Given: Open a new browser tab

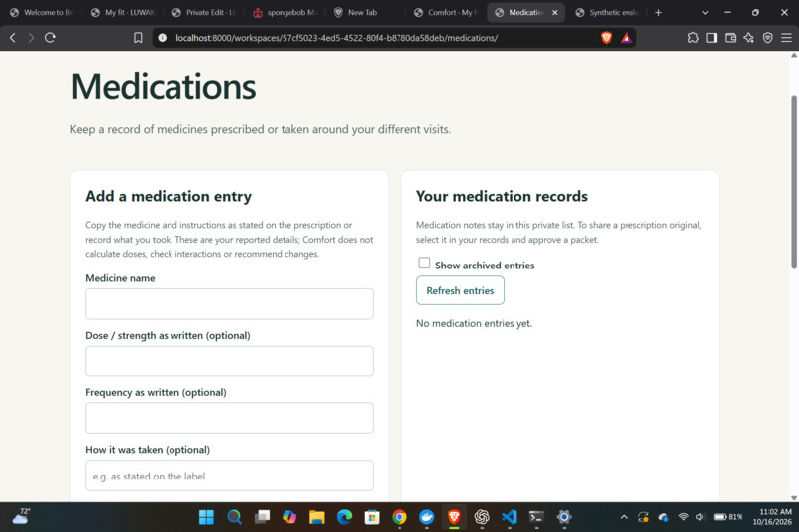Looking at the screenshot, I should 658,12.
